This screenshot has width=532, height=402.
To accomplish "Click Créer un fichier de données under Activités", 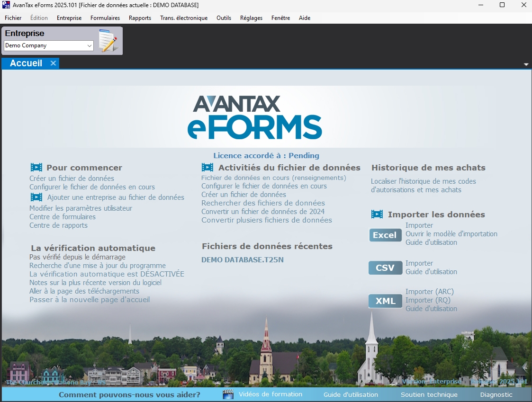I will pos(243,195).
